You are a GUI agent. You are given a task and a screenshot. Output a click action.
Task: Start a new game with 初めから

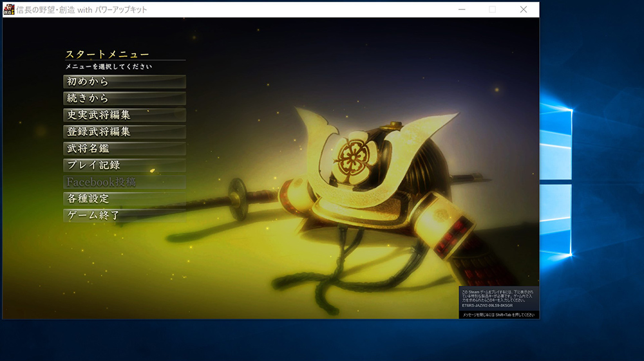pos(124,82)
